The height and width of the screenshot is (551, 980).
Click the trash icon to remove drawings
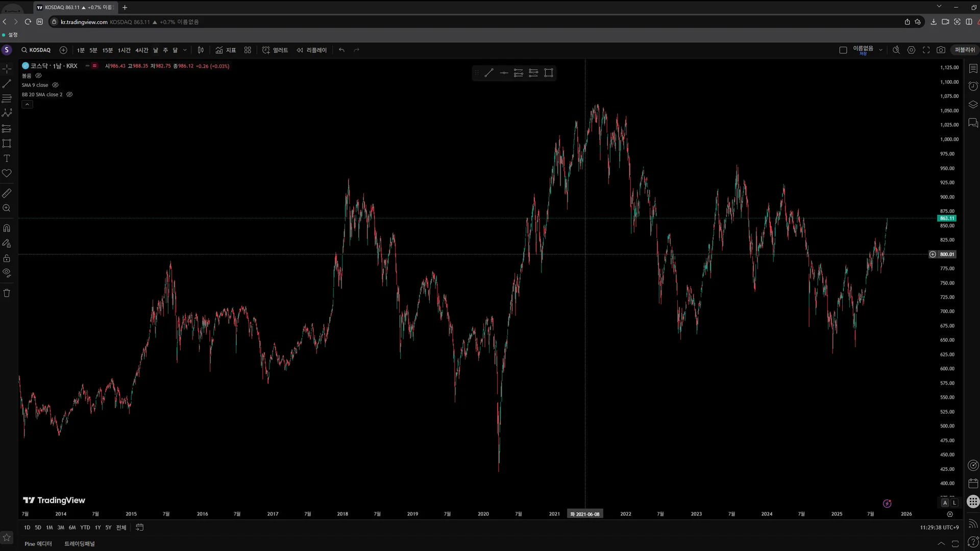point(7,293)
